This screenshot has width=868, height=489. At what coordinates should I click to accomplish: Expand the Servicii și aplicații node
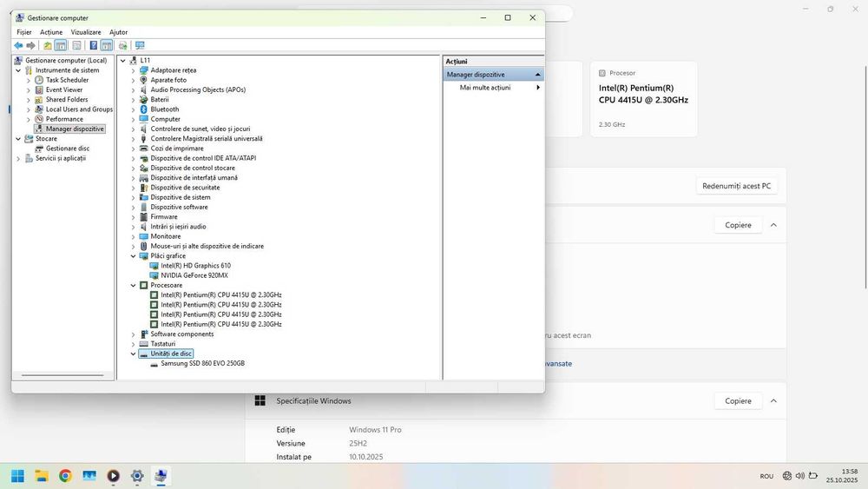point(18,158)
